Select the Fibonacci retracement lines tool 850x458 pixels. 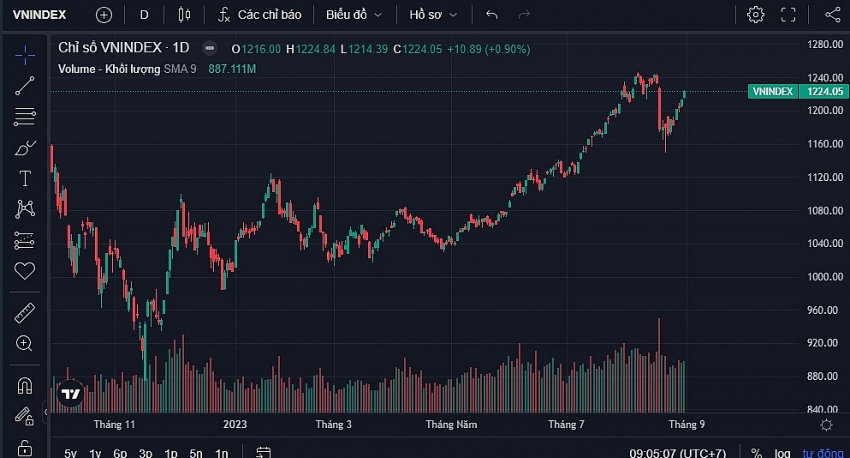(x=25, y=117)
